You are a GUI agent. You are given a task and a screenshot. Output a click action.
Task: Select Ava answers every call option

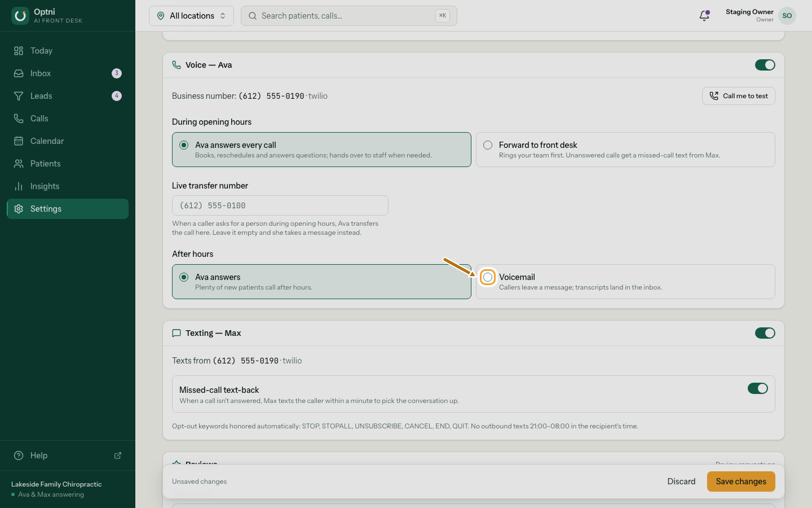321,150
